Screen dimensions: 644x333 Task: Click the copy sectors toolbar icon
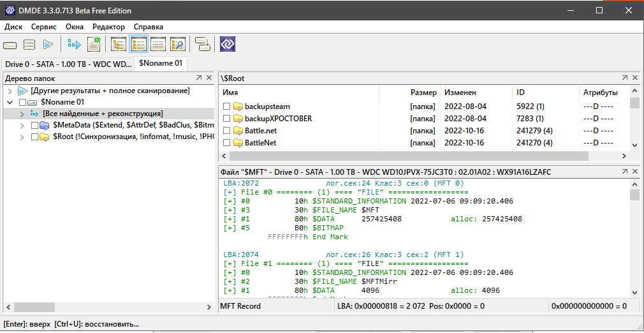tap(203, 45)
